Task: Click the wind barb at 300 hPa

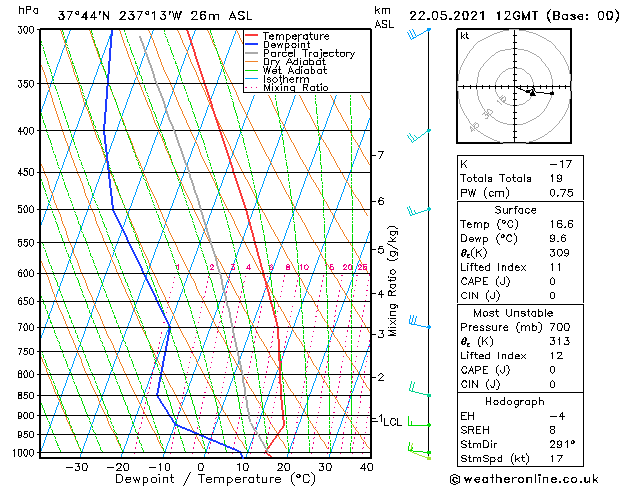Action: [x=418, y=34]
